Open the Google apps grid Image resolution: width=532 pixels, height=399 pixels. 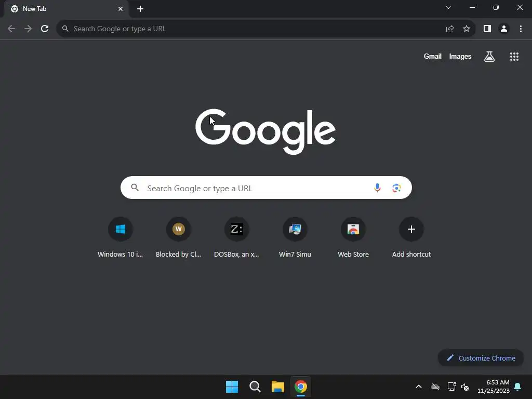tap(514, 57)
